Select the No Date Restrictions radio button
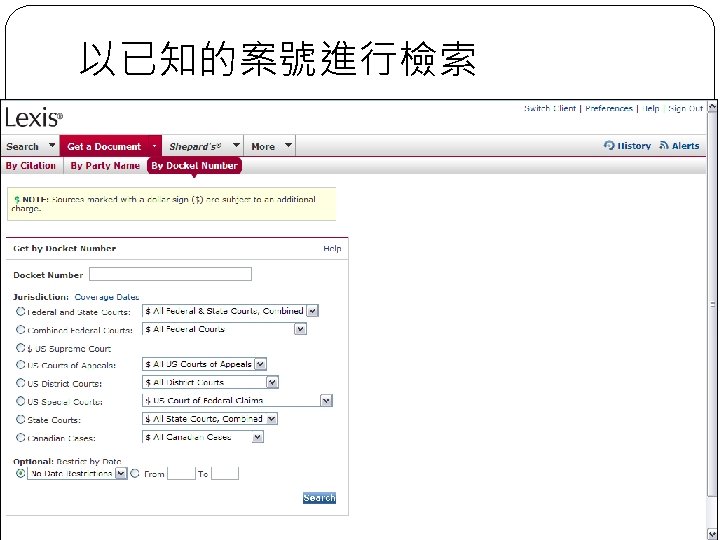The height and width of the screenshot is (540, 720). (20, 473)
